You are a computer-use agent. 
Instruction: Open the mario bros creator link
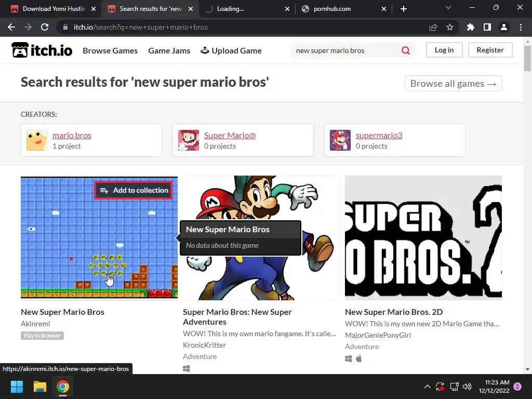pos(72,136)
